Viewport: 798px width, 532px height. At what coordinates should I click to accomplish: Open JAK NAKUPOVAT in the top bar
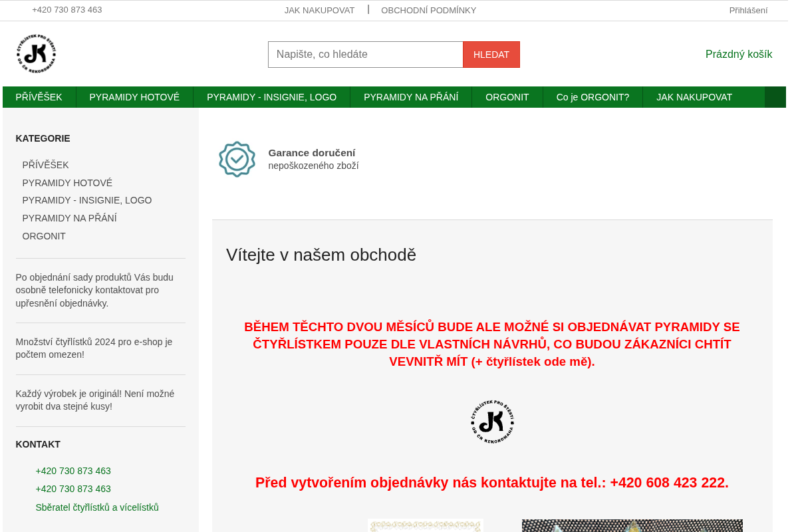[x=319, y=11]
